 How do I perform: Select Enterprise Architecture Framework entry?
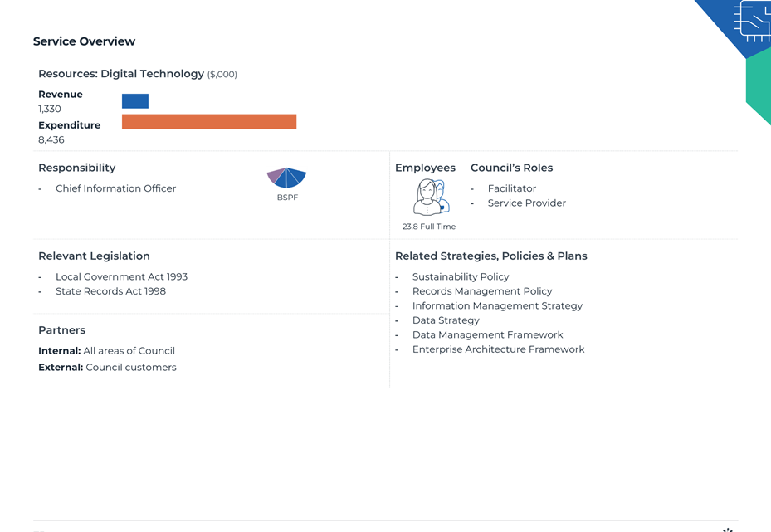click(498, 349)
